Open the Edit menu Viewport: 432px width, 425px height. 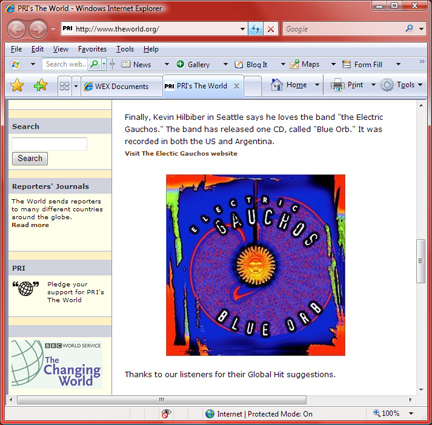click(37, 49)
